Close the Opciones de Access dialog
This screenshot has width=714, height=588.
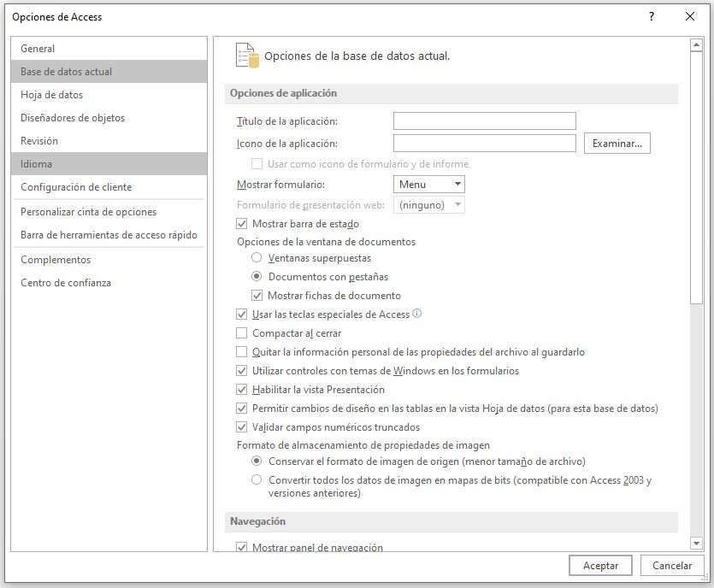(690, 16)
